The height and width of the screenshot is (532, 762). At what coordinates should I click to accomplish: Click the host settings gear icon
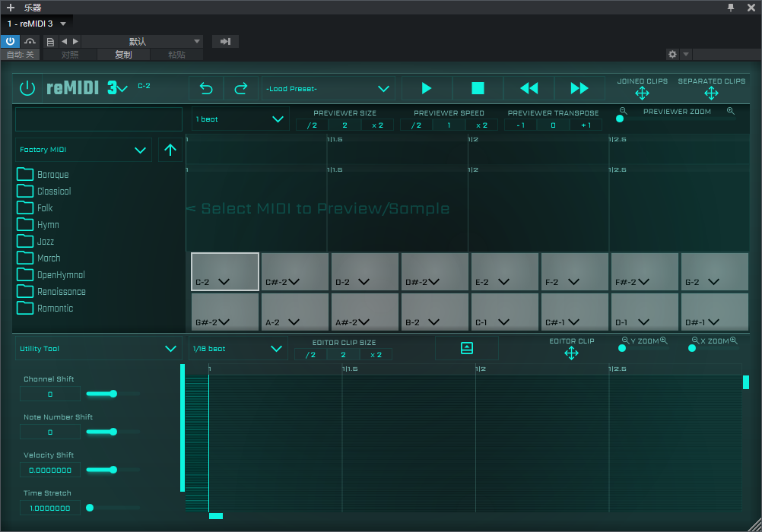(x=672, y=55)
